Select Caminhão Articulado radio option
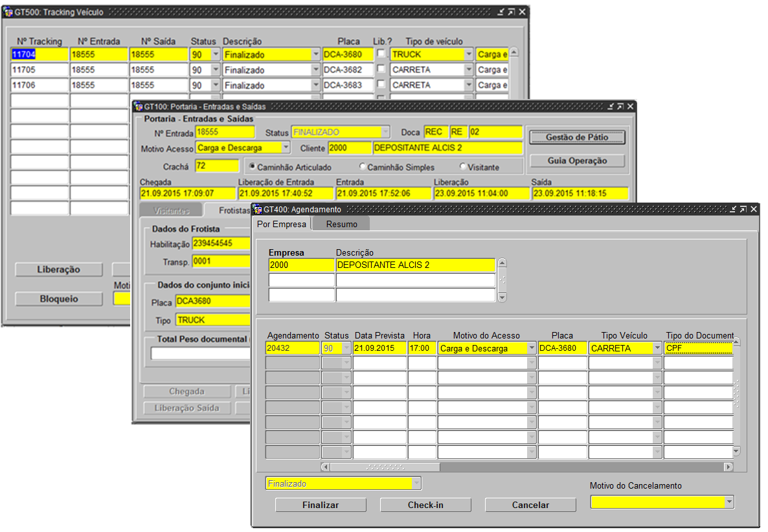 tap(252, 166)
